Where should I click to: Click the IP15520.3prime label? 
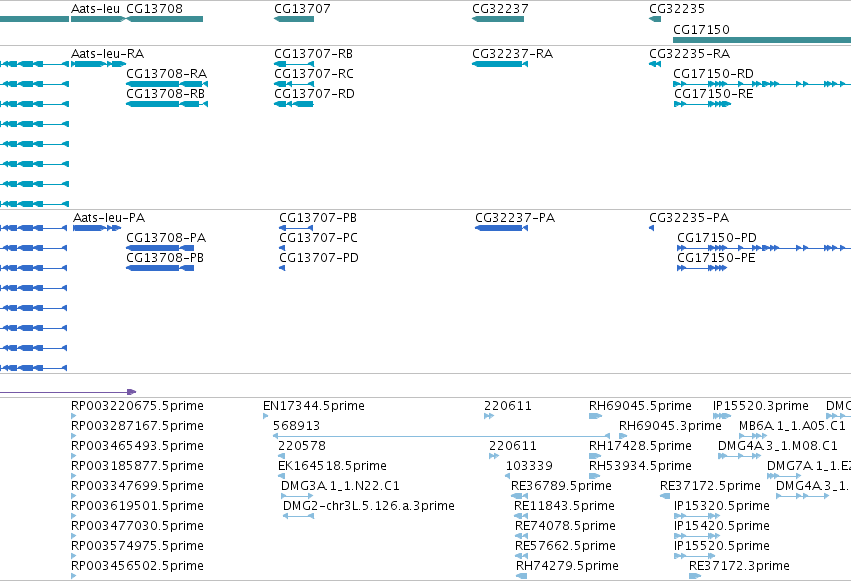pos(761,406)
